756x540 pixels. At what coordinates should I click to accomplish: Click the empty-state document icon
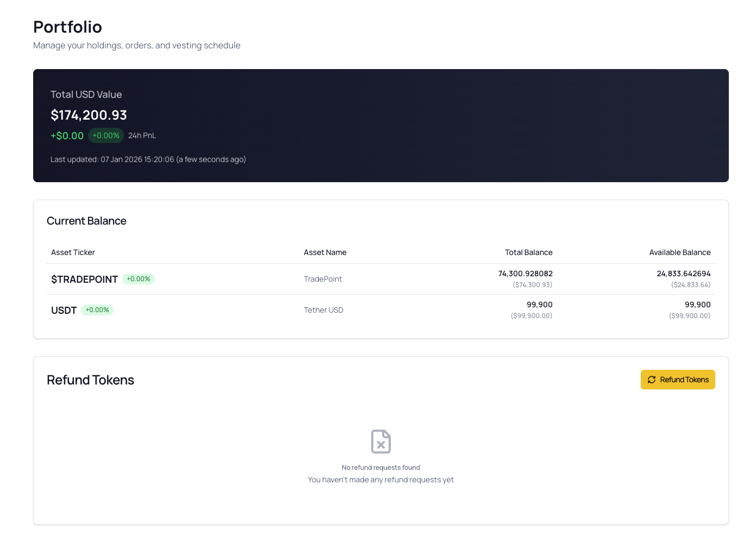pos(380,442)
